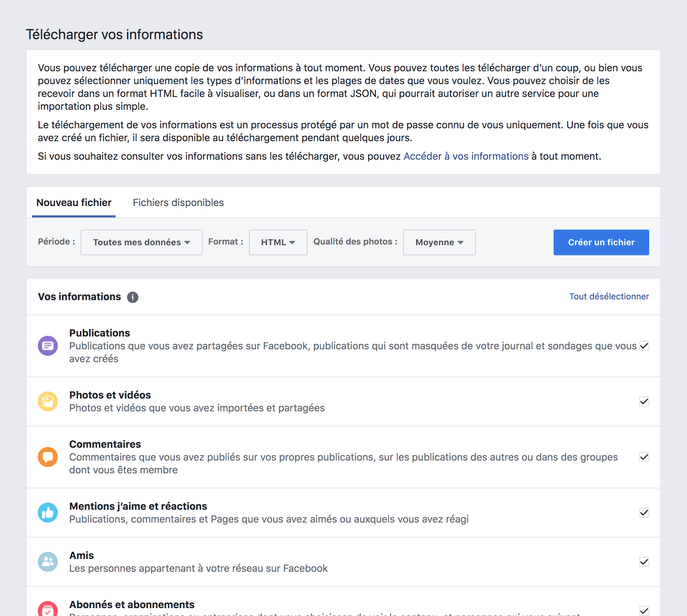This screenshot has width=687, height=616.
Task: Click the blue thumbs-up Mentions j'aime icon
Action: pos(48,512)
